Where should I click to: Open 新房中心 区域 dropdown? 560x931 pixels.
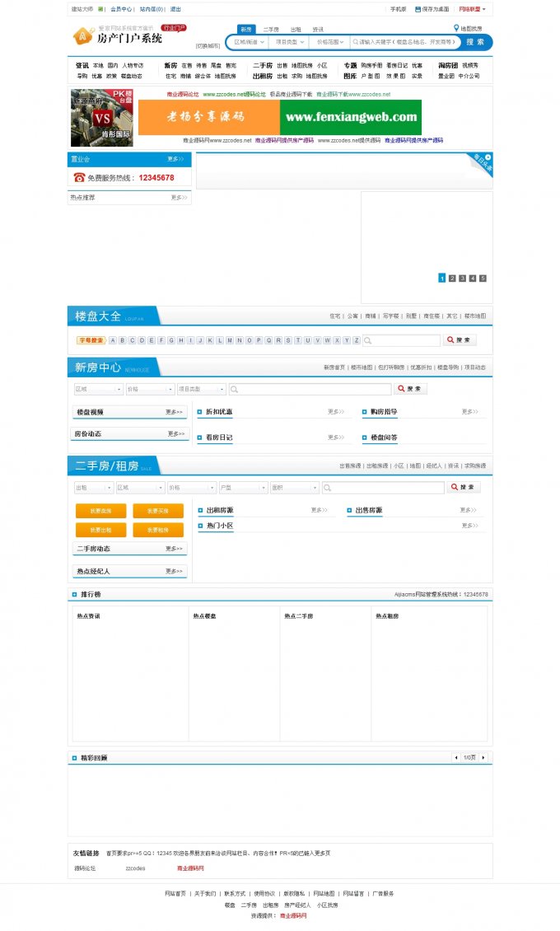tap(99, 389)
